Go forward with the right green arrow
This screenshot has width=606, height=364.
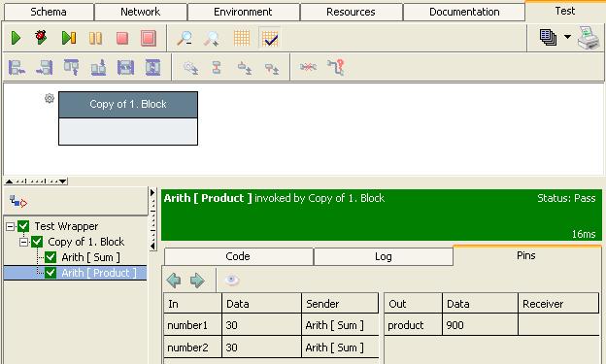click(x=197, y=281)
